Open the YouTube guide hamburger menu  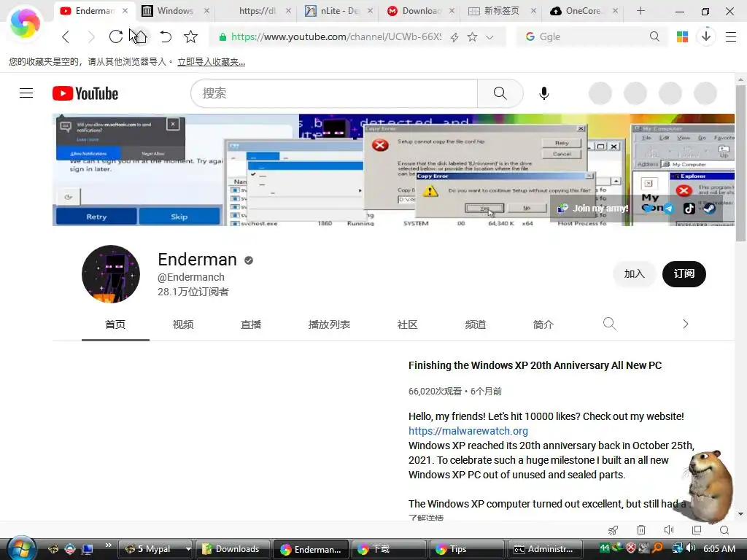coord(26,93)
